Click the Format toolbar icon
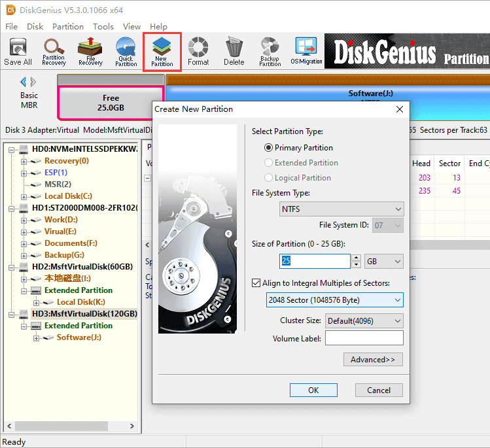 [198, 52]
